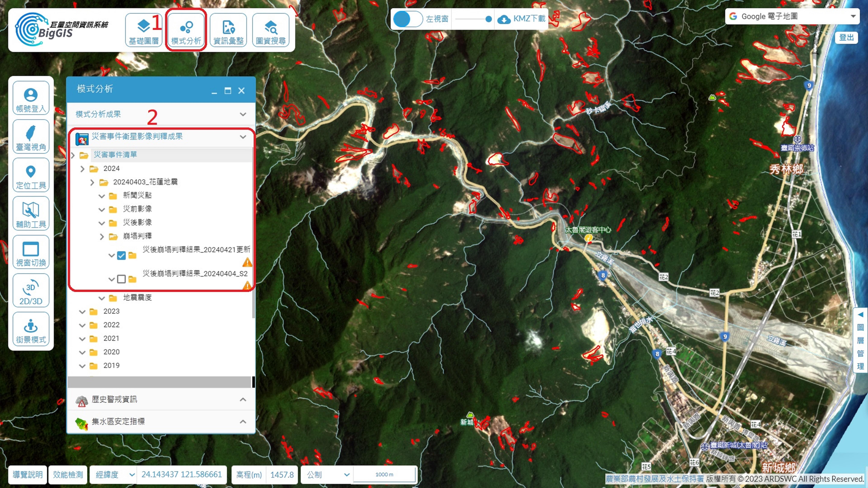
Task: Toggle the 左視窗 left window switch
Action: click(x=408, y=19)
